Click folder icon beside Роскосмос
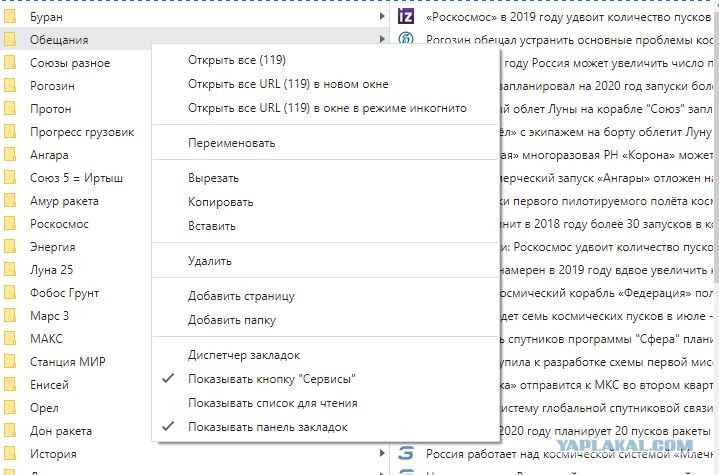The image size is (719, 475). click(x=10, y=224)
